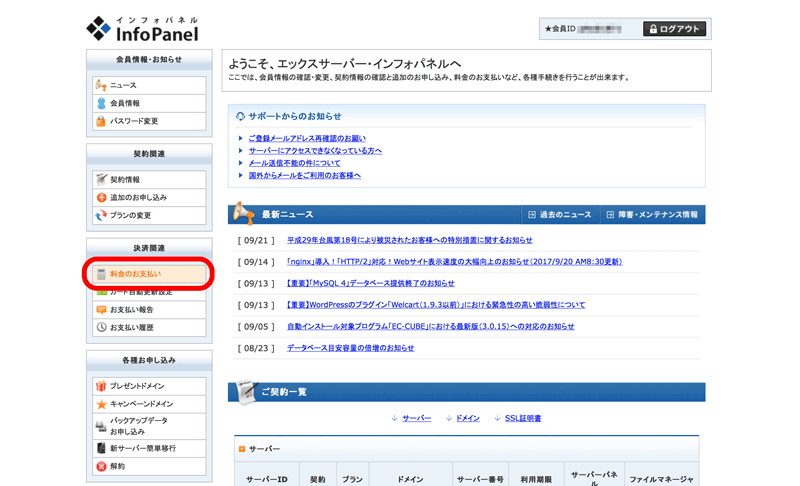The height and width of the screenshot is (486, 800).
Task: Open the 障害・メンテナンス情報 tab
Action: coord(653,215)
